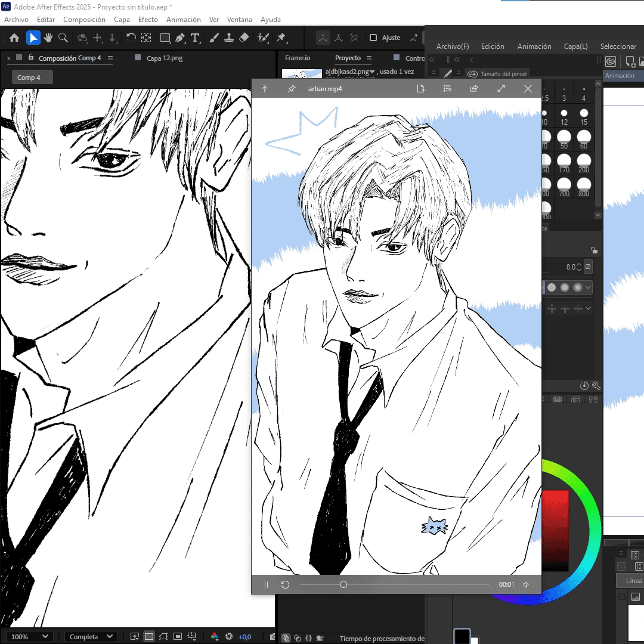Expand the stabilization cross icons dropdown
Screen dimensions: 644x644
(x=588, y=308)
